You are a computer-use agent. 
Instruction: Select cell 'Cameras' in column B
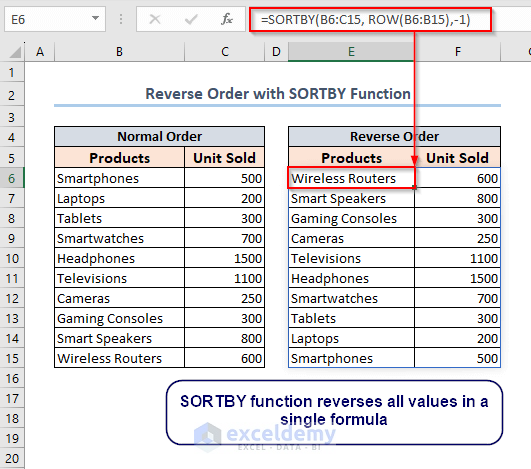(x=120, y=298)
